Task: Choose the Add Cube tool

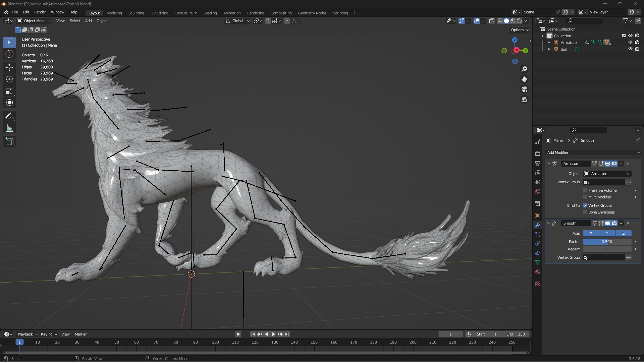Action: (x=9, y=141)
